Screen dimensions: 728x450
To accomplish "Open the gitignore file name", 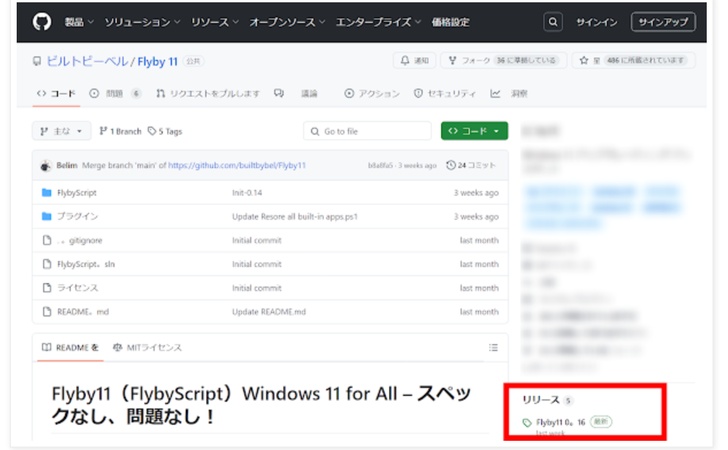I will pos(79,240).
